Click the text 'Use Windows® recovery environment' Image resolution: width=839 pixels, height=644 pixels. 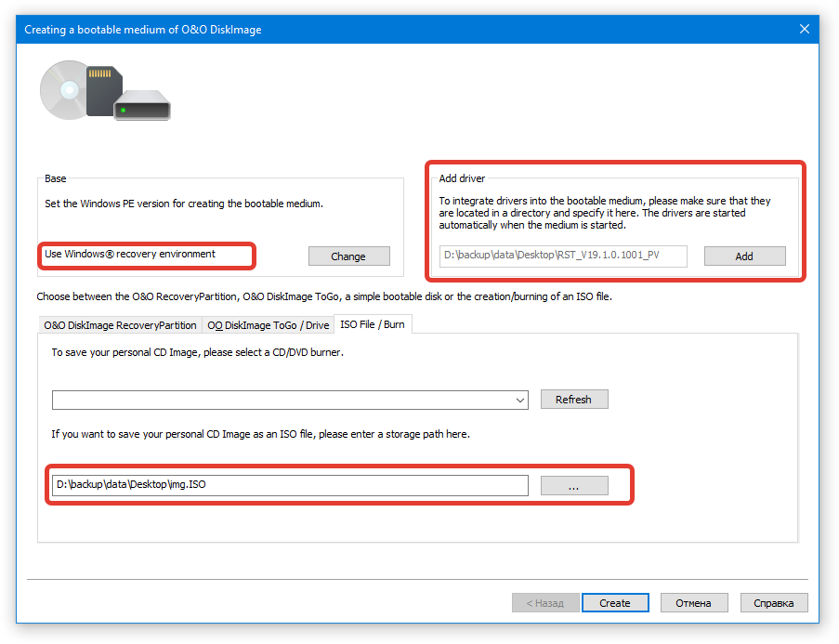coord(130,254)
